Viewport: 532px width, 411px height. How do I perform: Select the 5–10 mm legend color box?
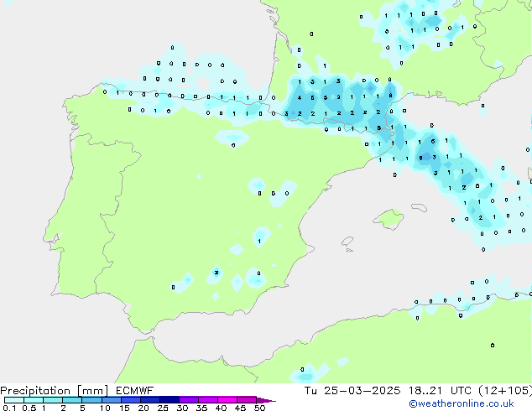[x=91, y=400]
